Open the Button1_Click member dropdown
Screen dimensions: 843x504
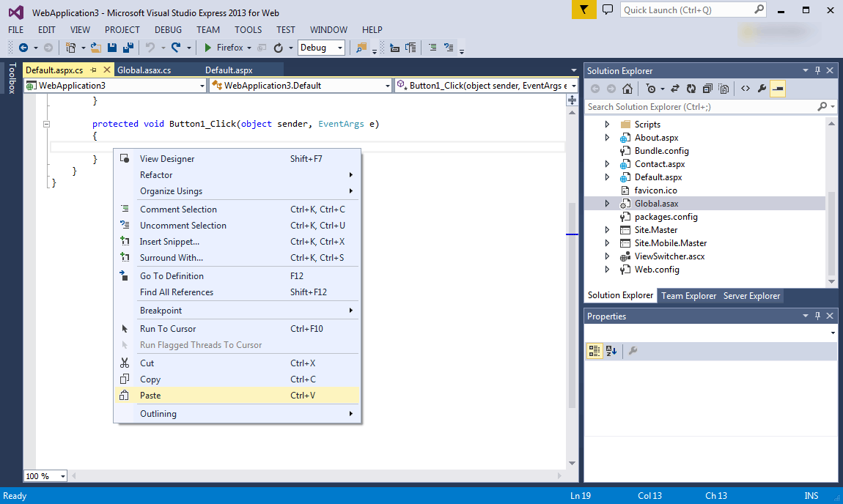tap(486, 86)
